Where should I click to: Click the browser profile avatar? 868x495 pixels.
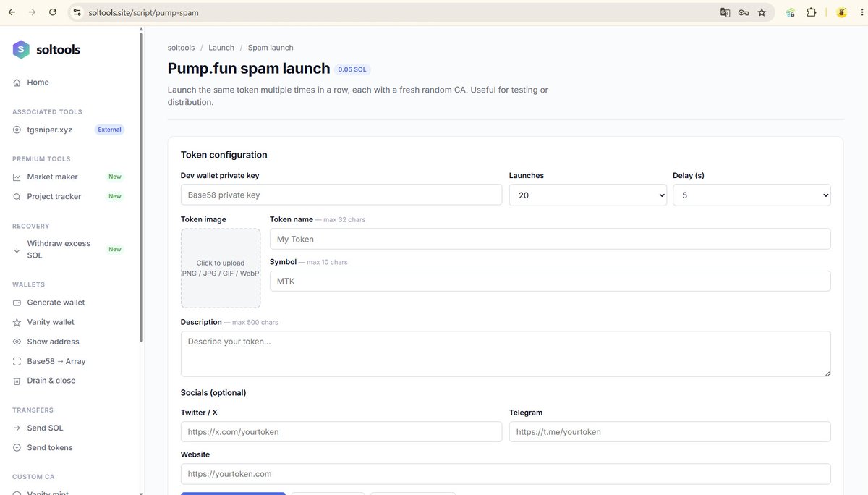pos(841,12)
